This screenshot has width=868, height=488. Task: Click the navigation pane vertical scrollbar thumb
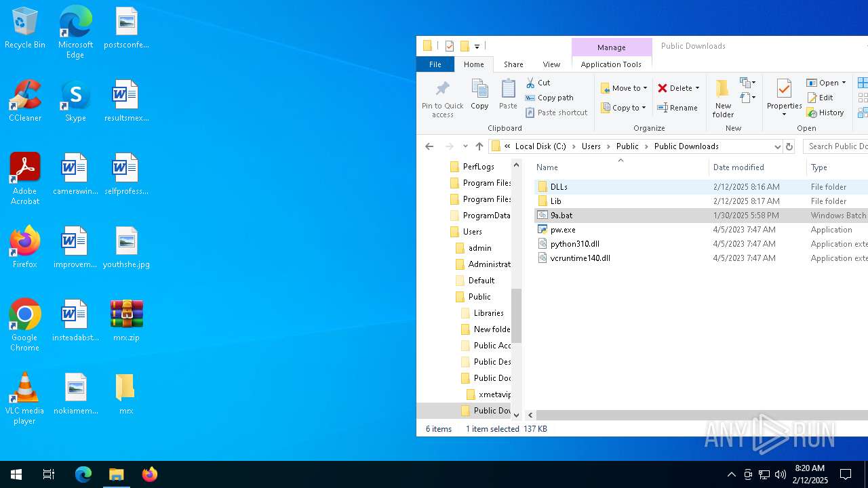click(516, 316)
